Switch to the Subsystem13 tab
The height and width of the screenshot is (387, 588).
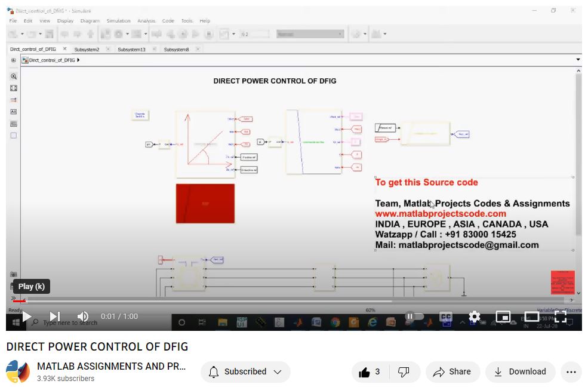point(131,49)
